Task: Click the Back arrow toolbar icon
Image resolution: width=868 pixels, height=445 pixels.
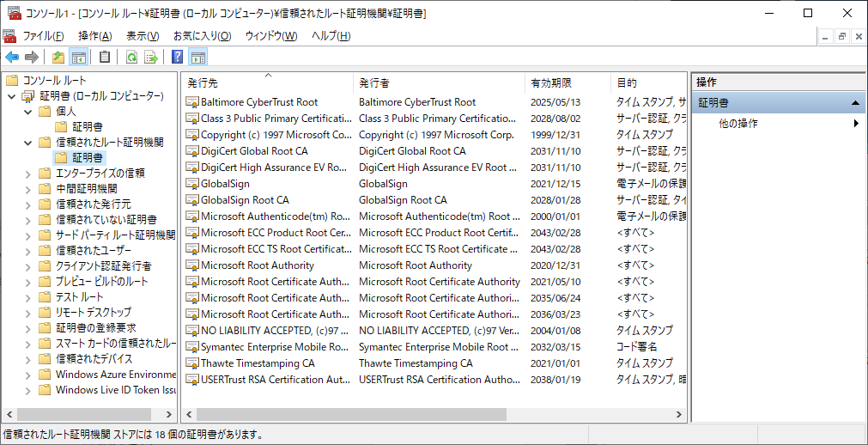Action: coord(12,57)
